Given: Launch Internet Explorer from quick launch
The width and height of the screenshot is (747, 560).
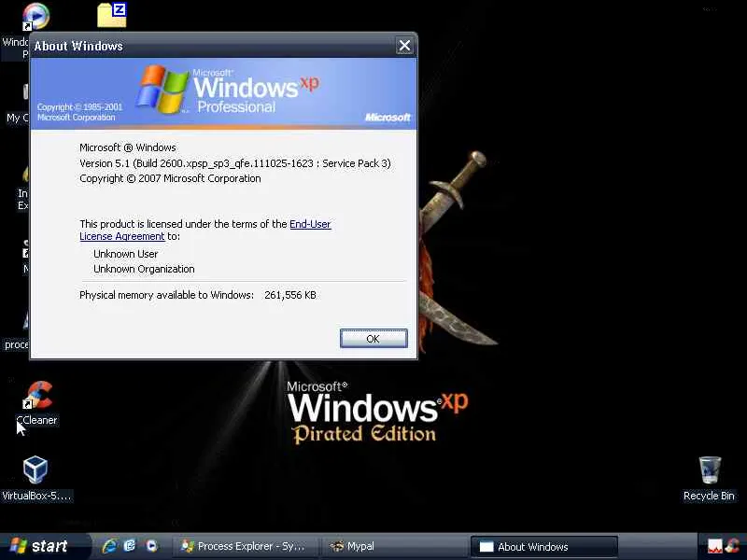Looking at the screenshot, I should coord(109,546).
